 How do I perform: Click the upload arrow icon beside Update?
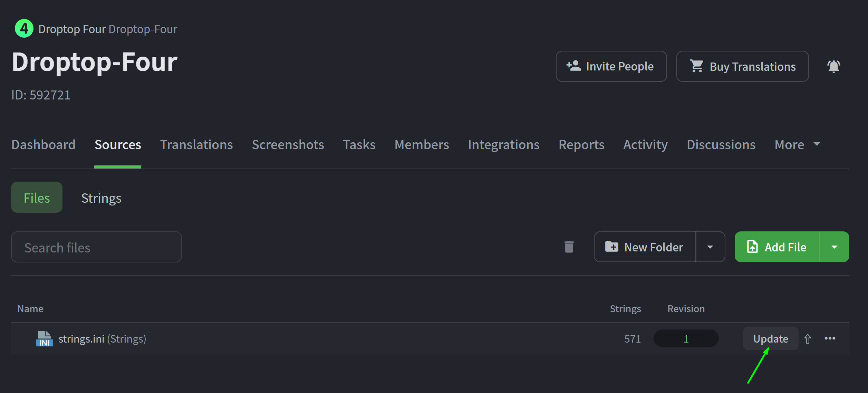808,339
